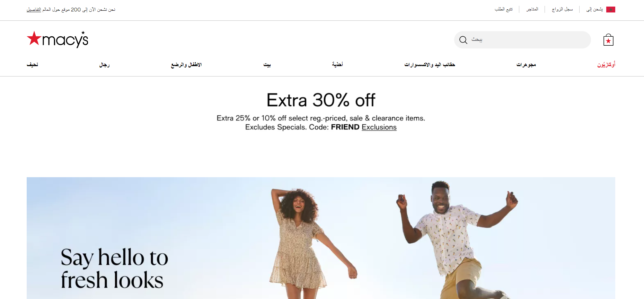Open the رجال men menu
Viewport: 644px width, 299px height.
[104, 65]
